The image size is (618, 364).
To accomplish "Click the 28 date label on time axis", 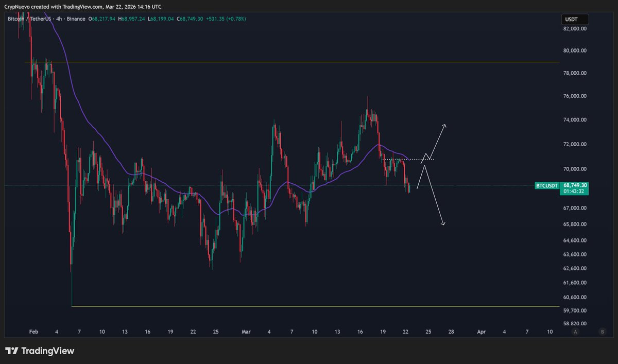I will (x=451, y=332).
